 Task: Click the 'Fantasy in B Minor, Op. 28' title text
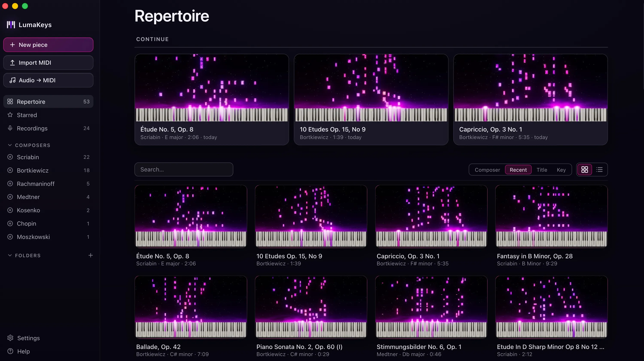tap(534, 256)
